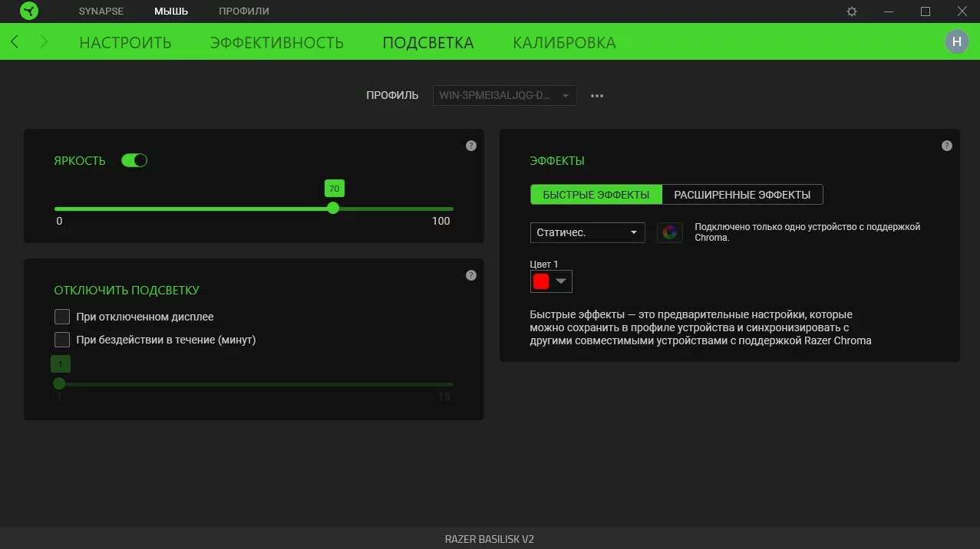
Task: Expand the Цвет 1 color dropdown arrow
Action: tap(561, 281)
